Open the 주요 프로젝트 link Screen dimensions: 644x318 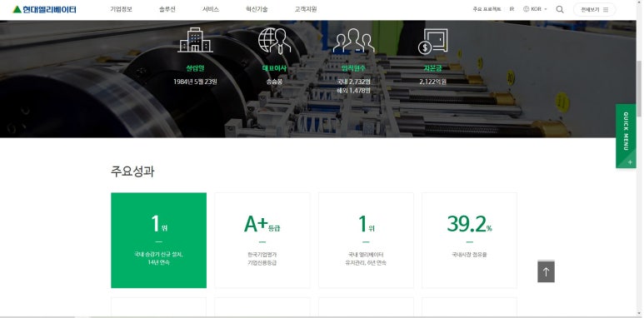[487, 9]
